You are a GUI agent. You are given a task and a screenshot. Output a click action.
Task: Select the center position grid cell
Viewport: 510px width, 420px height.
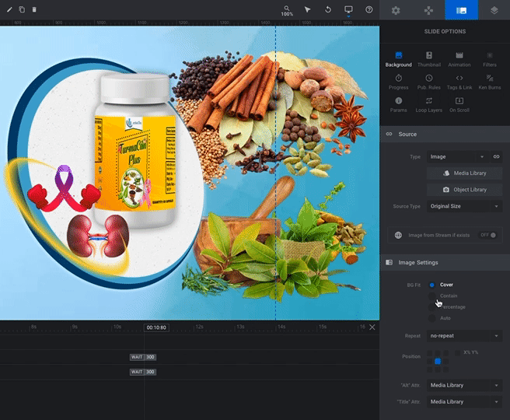tap(438, 361)
